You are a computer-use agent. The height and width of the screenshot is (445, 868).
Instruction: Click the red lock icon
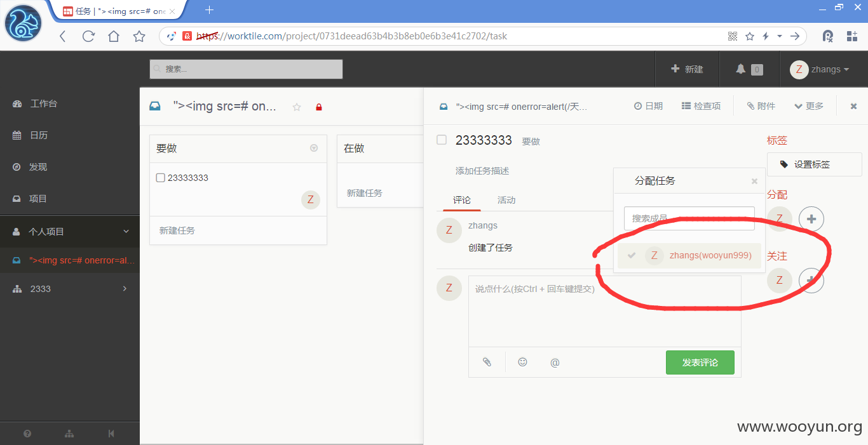click(x=319, y=107)
